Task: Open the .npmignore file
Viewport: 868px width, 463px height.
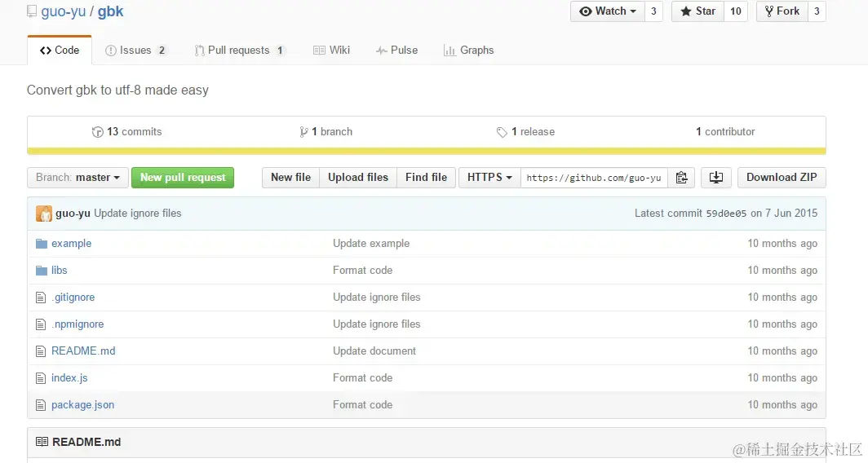Action: click(77, 324)
